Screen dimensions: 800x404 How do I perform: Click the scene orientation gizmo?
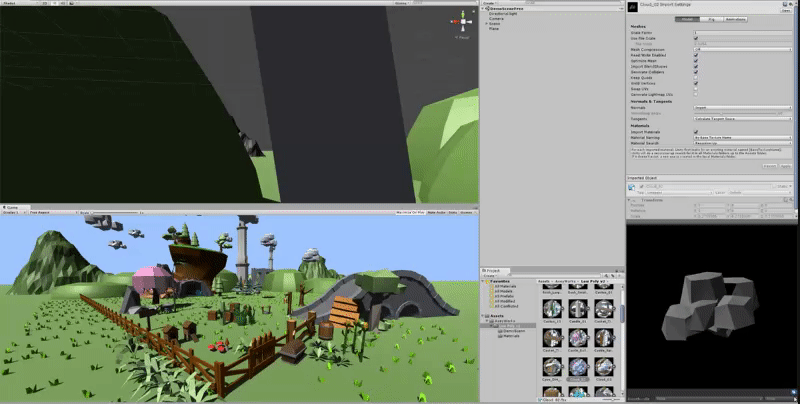coord(463,22)
